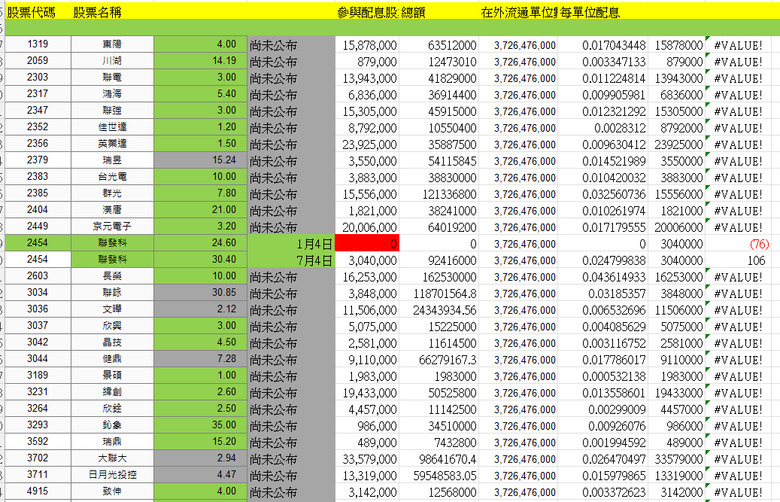Select the 3,726,476,000 cell in row 2454 with 1月4日
This screenshot has height=502, width=780.
pos(518,244)
